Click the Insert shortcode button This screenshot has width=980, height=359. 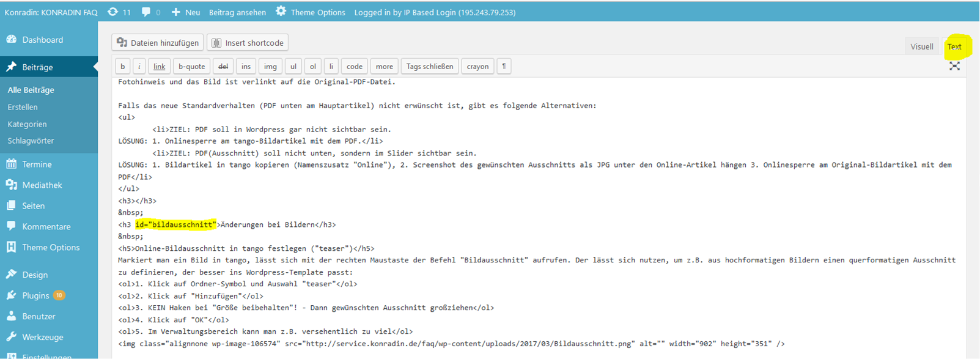(248, 43)
